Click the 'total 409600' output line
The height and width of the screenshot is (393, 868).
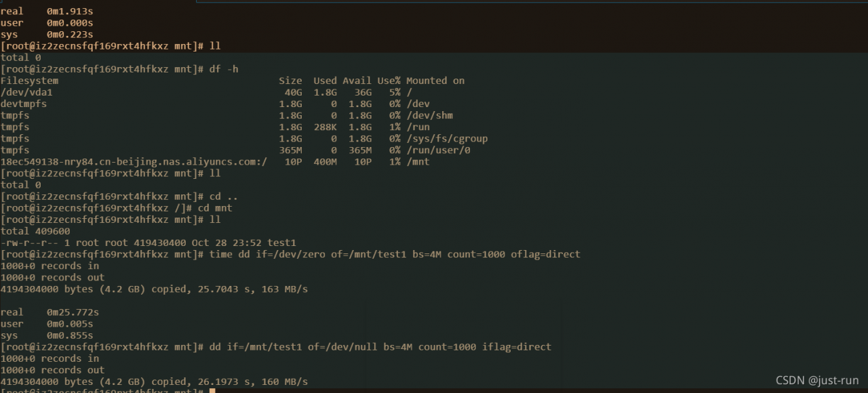(35, 231)
